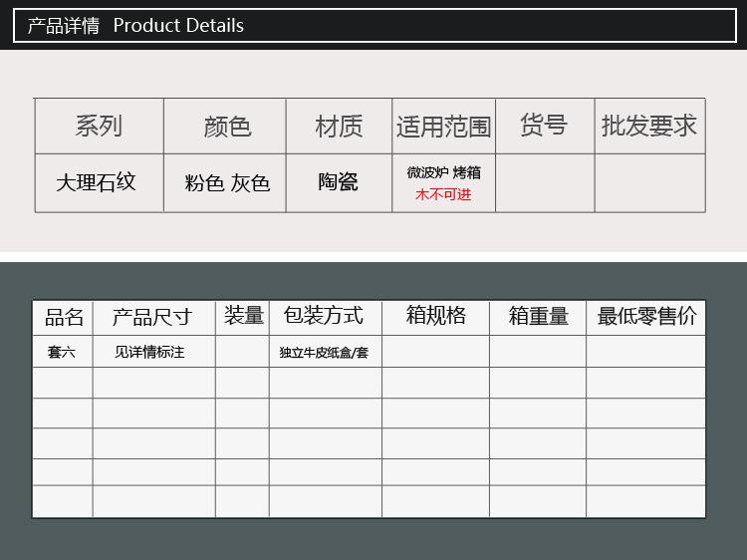Select the 最低零售价 column header
This screenshot has height=560, width=747.
click(646, 317)
